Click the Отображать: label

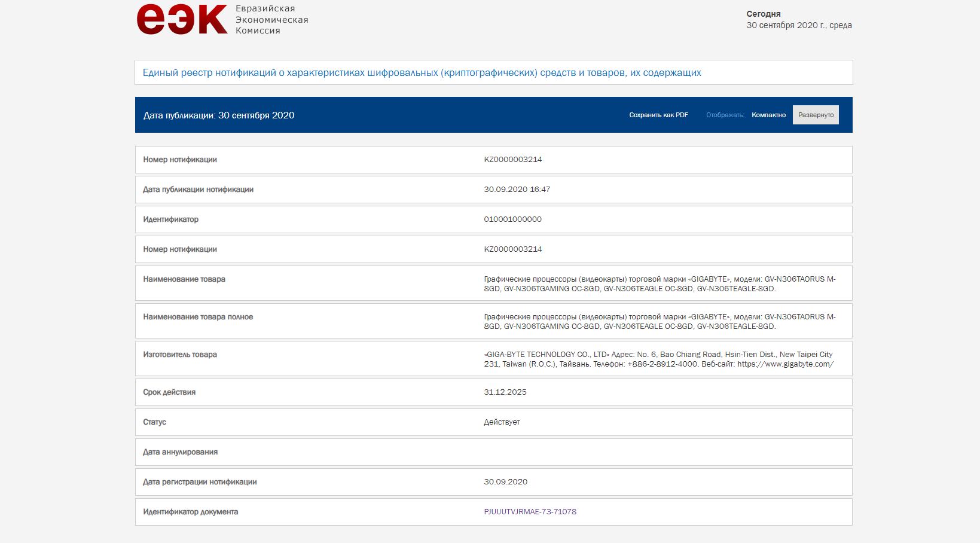725,115
